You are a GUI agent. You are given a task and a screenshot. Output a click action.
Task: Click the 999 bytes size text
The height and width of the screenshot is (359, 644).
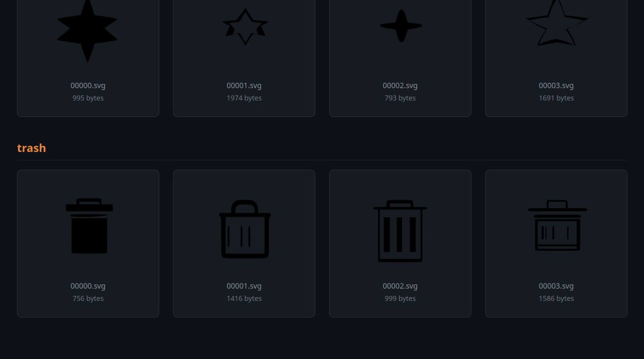tap(400, 299)
